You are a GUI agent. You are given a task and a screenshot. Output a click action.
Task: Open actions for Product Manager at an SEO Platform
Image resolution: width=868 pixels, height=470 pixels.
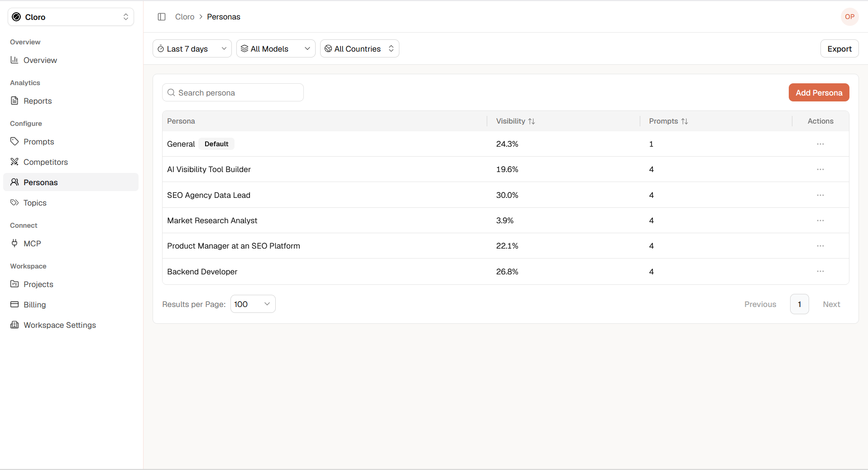pyautogui.click(x=820, y=246)
